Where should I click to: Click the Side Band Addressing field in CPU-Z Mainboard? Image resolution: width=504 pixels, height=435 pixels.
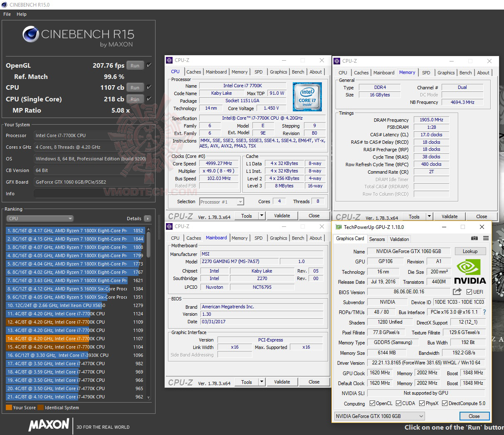[x=235, y=355]
